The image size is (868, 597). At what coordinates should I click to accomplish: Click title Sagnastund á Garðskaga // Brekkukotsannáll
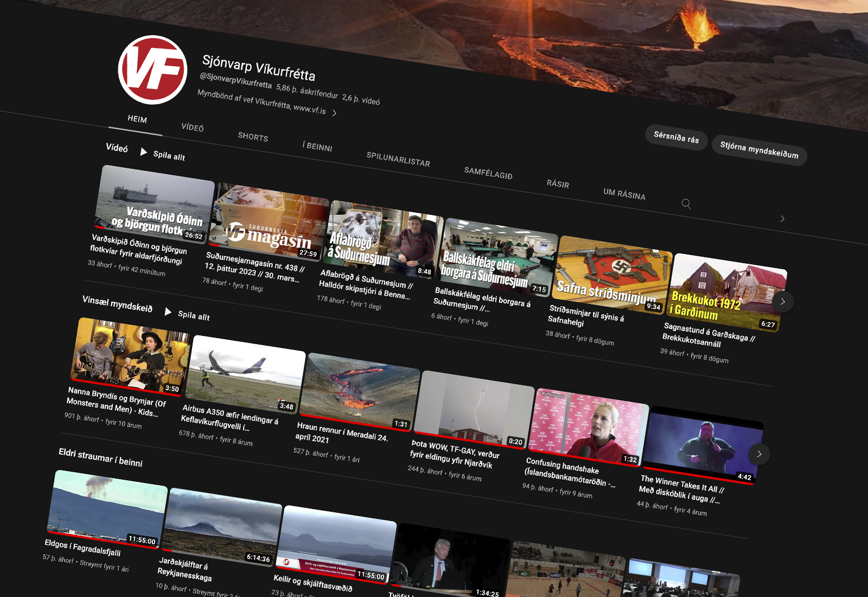coord(709,334)
